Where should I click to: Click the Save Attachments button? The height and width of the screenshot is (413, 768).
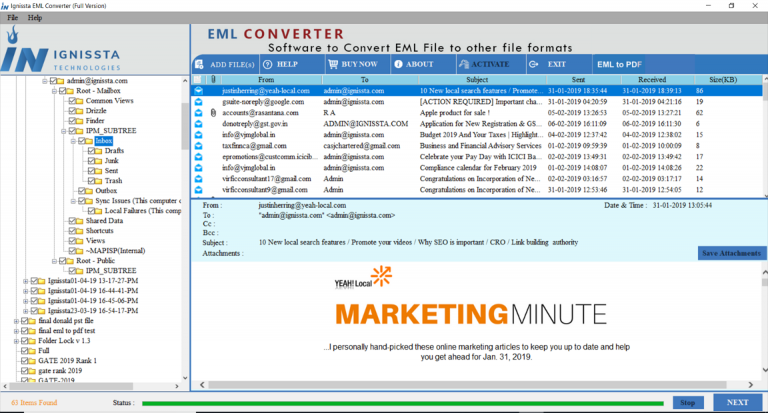731,253
